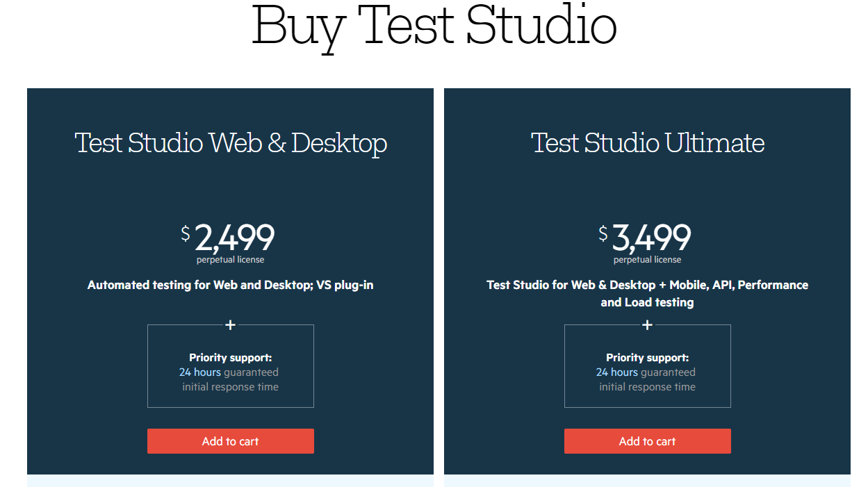
Task: Click the light blue strip below Ultimate card
Action: point(648,481)
